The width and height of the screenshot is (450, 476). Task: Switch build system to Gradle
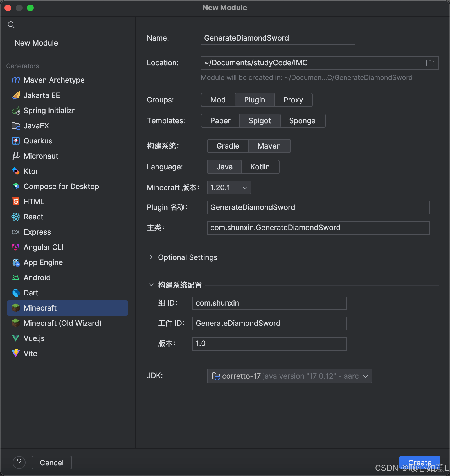(x=228, y=146)
